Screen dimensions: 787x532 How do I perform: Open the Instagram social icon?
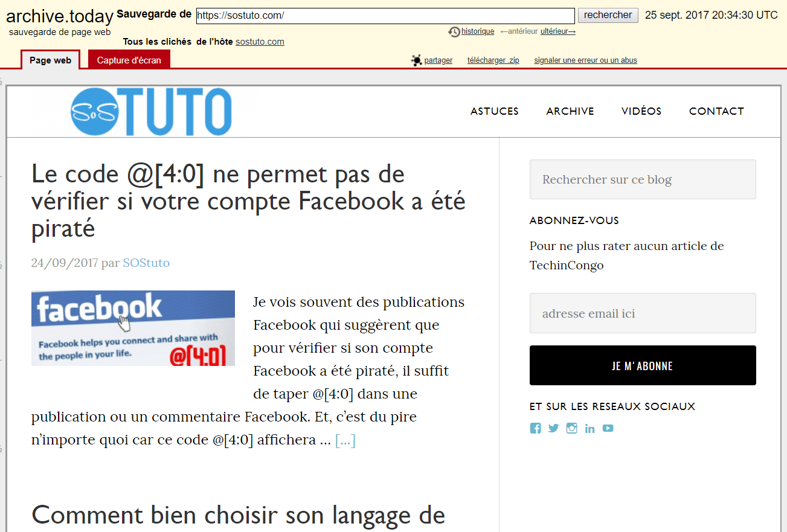coord(571,428)
